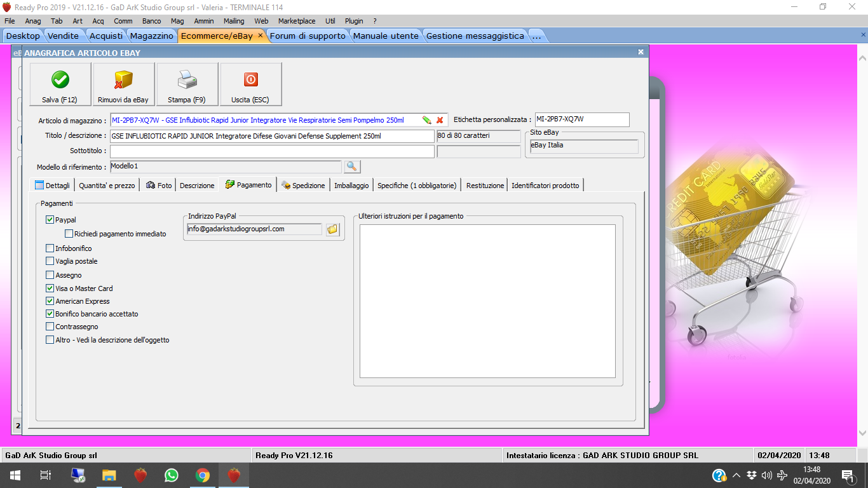Viewport: 868px width, 488px height.
Task: Open the Descrizione tab
Action: tap(197, 185)
